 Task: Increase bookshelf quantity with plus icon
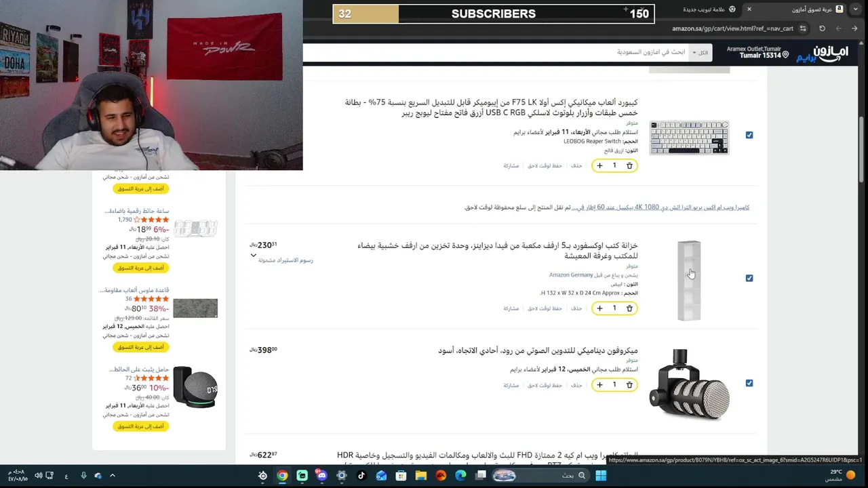599,308
